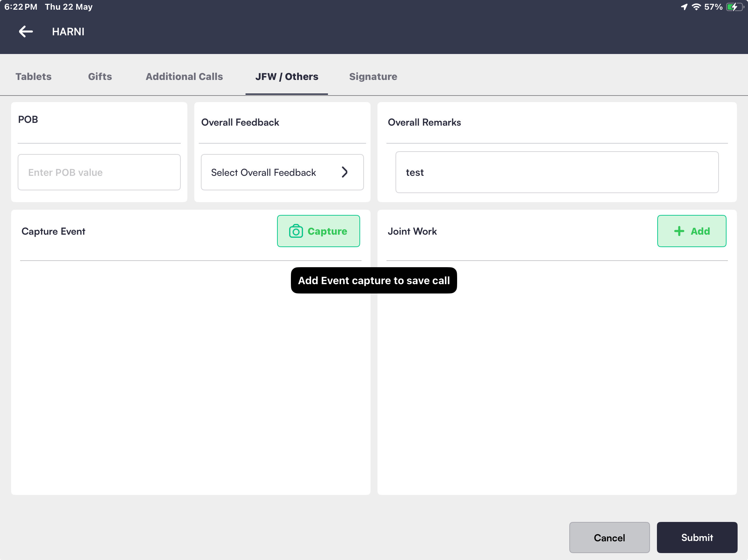Viewport: 748px width, 560px height.
Task: Tap the Wi-Fi icon in status bar
Action: (696, 7)
